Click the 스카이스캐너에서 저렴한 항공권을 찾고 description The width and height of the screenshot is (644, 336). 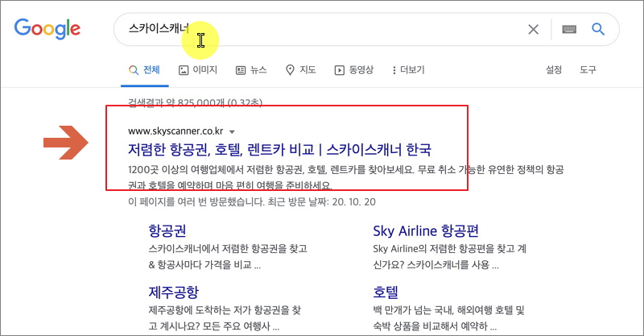point(228,256)
